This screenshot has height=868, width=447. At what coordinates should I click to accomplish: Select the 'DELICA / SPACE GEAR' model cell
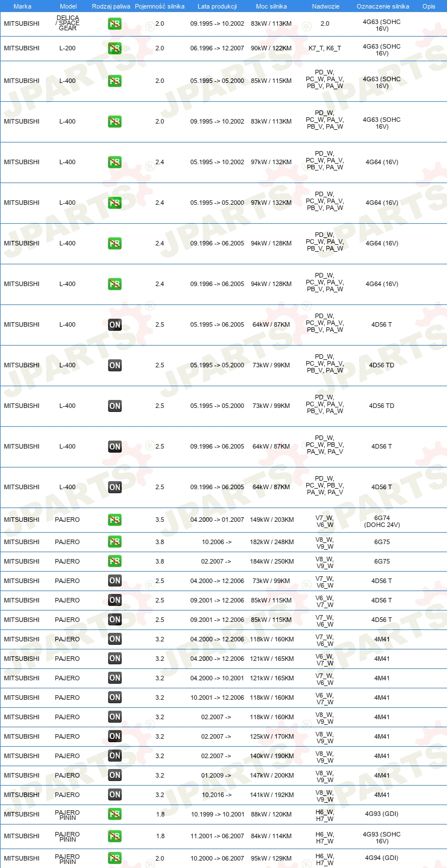coord(67,23)
